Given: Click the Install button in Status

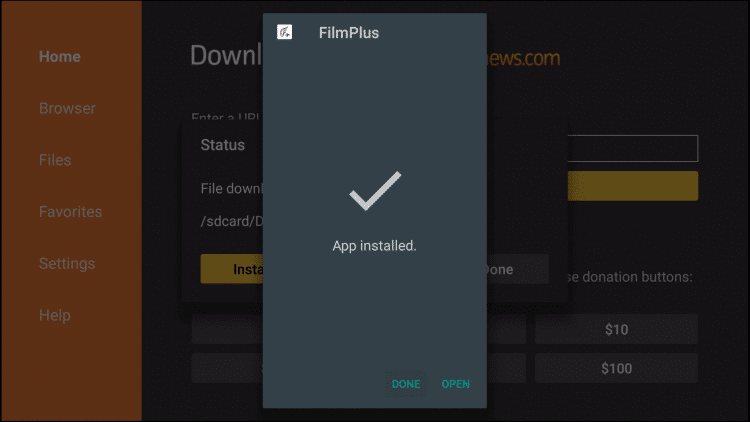Looking at the screenshot, I should point(232,269).
